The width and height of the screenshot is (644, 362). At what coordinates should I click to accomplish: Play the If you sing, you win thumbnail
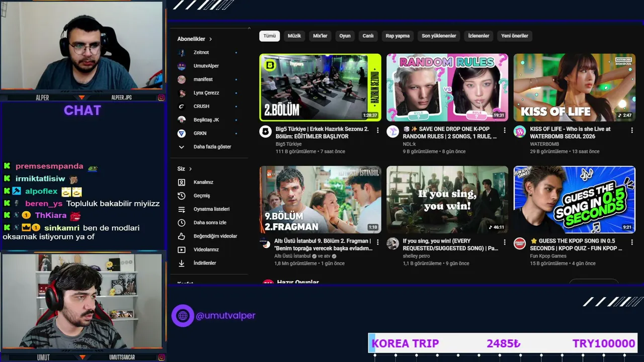[447, 200]
